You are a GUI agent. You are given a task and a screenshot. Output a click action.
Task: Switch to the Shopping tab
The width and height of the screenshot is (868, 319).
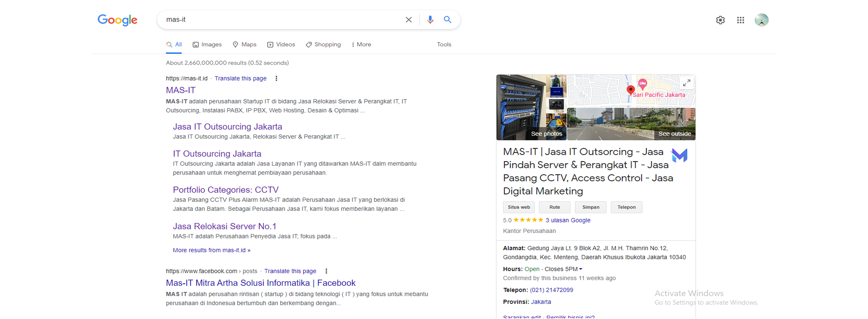pyautogui.click(x=324, y=45)
